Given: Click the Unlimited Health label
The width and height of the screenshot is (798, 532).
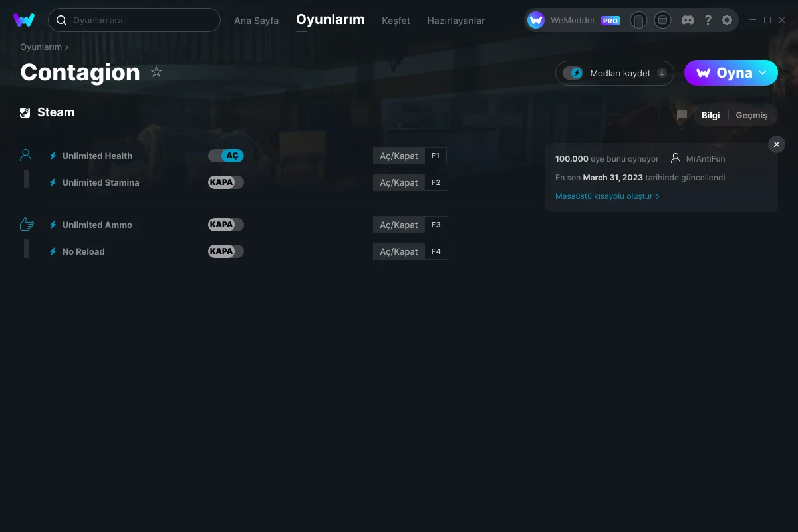Looking at the screenshot, I should (x=97, y=156).
